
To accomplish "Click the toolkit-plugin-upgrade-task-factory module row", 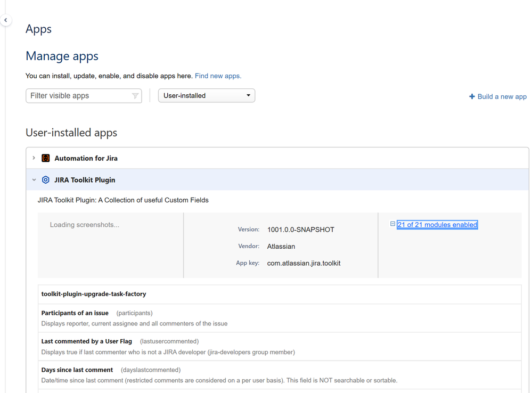I will tap(280, 294).
